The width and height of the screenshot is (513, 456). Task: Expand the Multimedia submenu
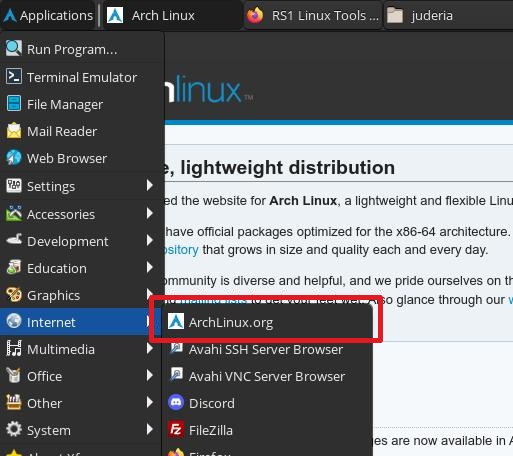pos(80,349)
